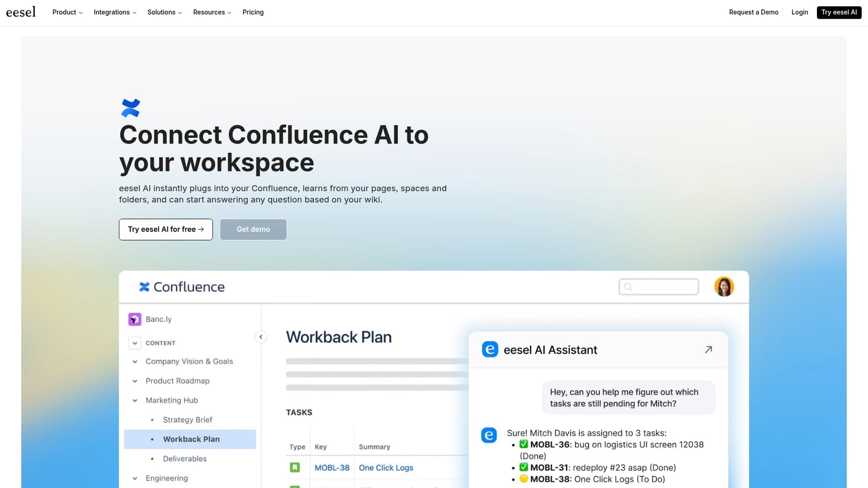
Task: Collapse the CONTENT section chevron
Action: click(135, 343)
